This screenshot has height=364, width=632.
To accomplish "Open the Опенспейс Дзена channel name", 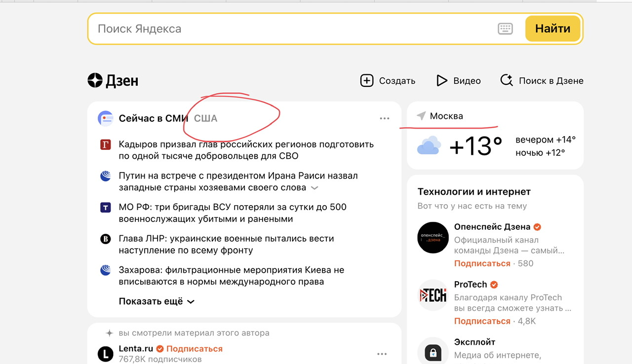I will click(x=492, y=227).
